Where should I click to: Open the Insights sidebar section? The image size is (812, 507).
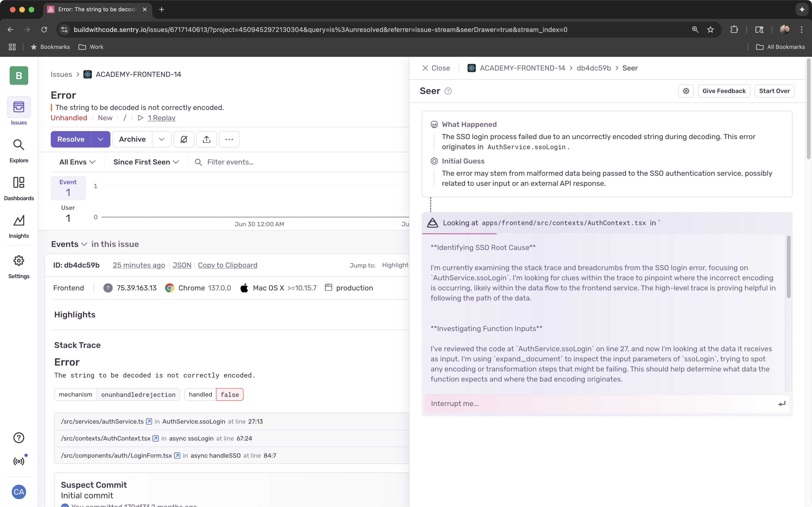(x=19, y=226)
